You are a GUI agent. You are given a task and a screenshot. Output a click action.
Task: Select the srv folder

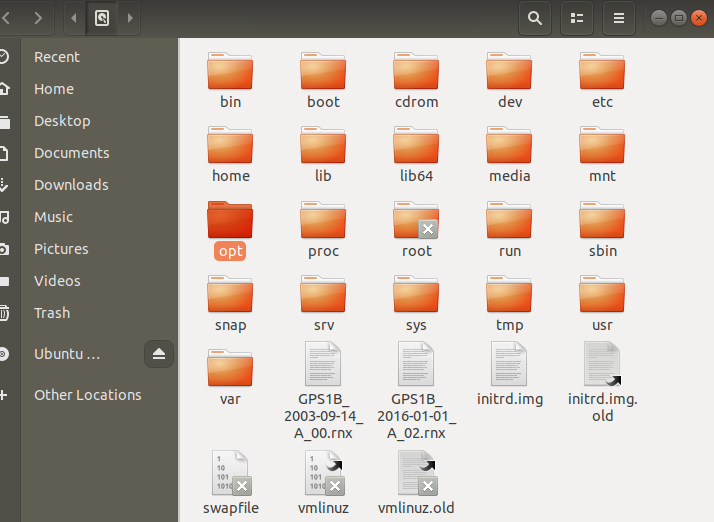tap(323, 304)
